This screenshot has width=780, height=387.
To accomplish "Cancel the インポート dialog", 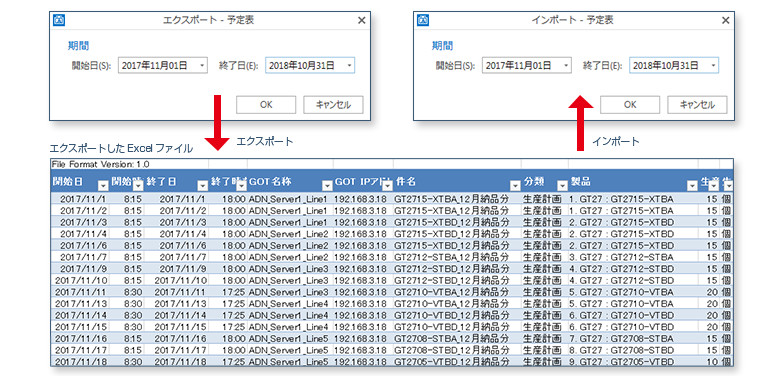I will click(697, 105).
